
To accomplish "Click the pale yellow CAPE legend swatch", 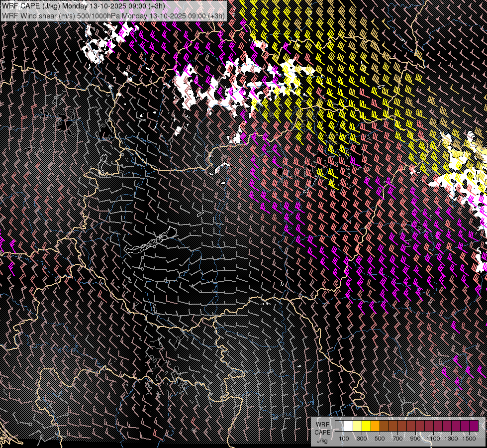I will pos(357,426).
